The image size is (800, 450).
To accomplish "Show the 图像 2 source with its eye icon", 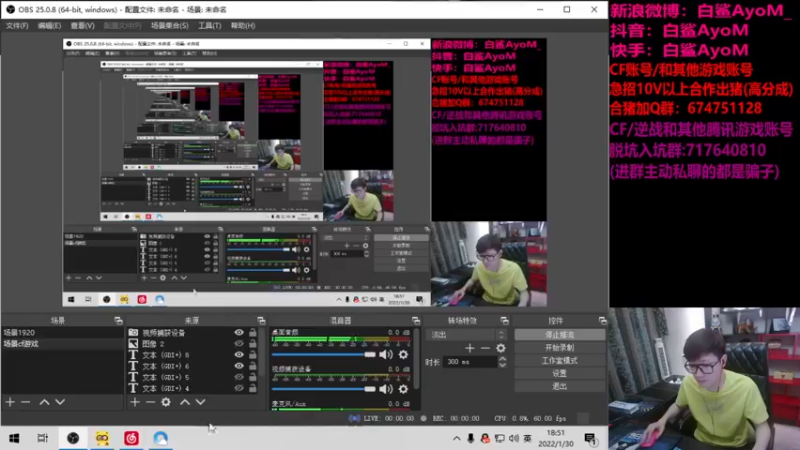I will pyautogui.click(x=239, y=344).
